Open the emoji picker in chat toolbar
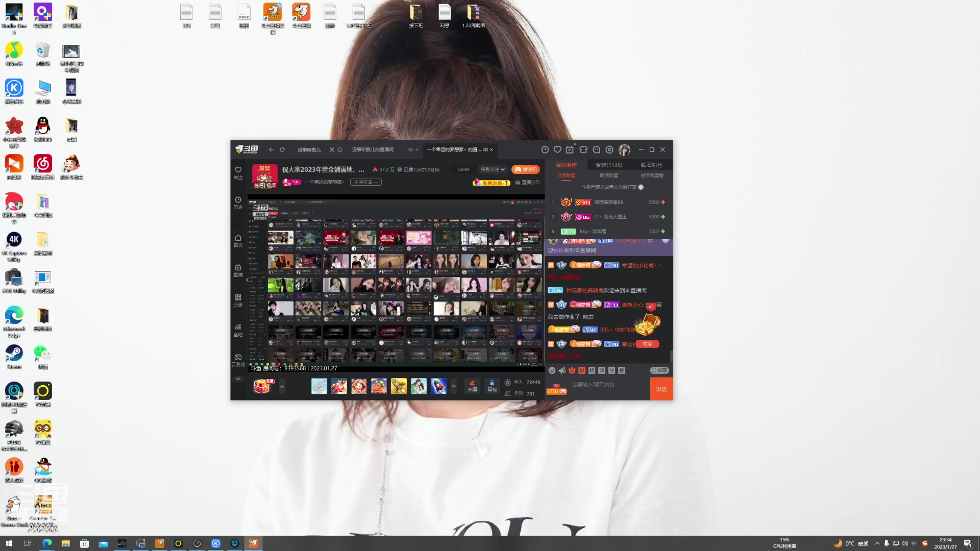 click(x=552, y=370)
